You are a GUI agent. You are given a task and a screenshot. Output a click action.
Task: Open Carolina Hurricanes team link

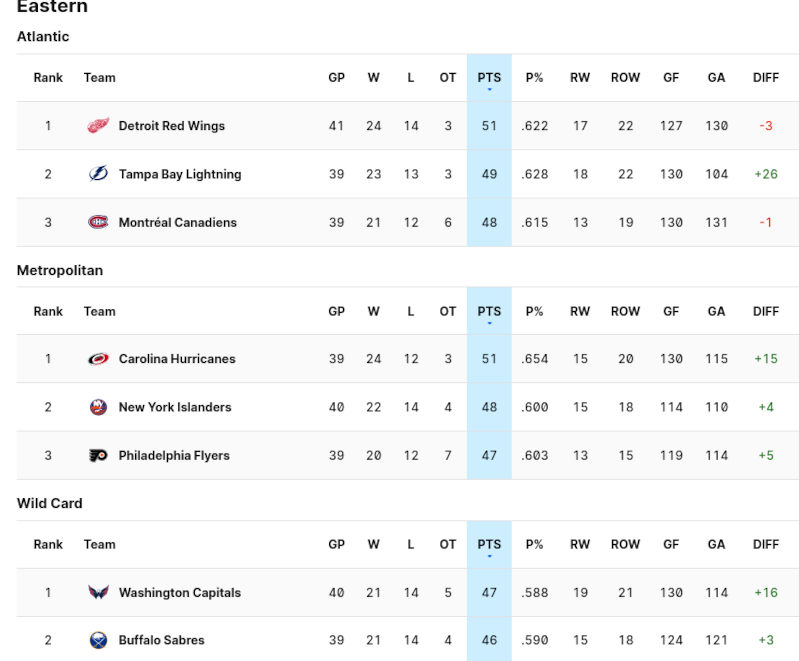point(177,359)
